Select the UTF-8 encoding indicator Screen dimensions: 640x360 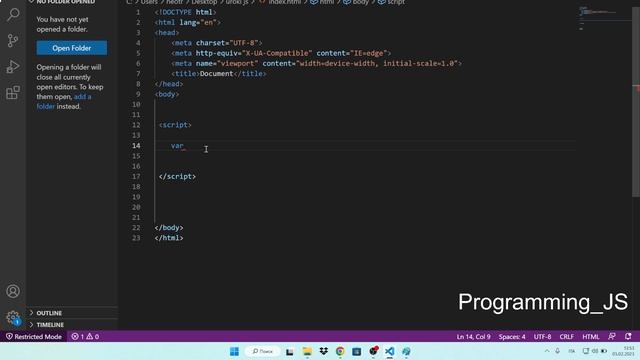click(542, 336)
